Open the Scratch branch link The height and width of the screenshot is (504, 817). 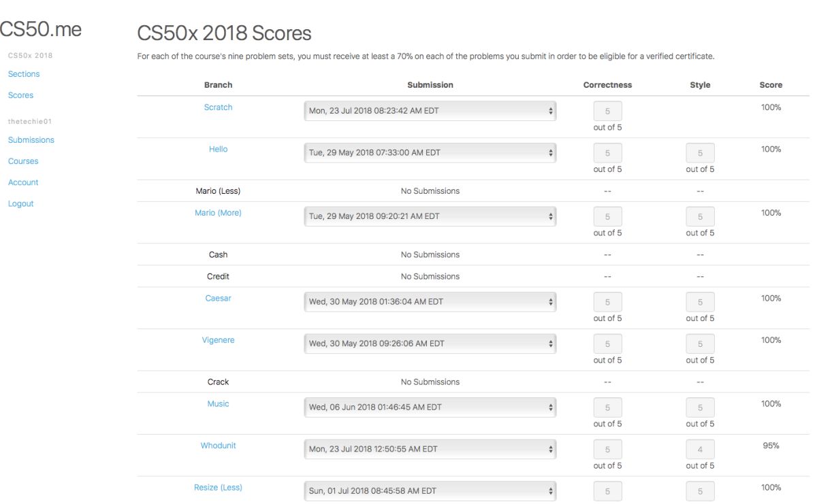coord(218,107)
